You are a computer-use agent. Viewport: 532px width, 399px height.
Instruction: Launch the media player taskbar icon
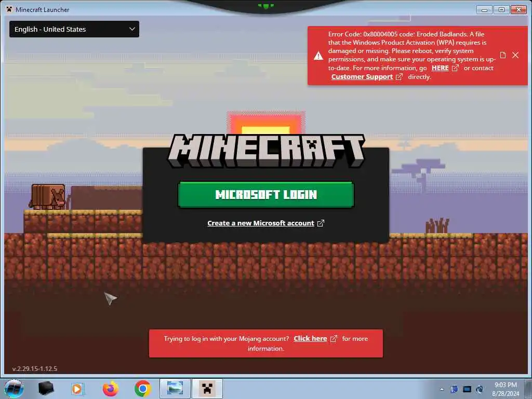pyautogui.click(x=78, y=389)
